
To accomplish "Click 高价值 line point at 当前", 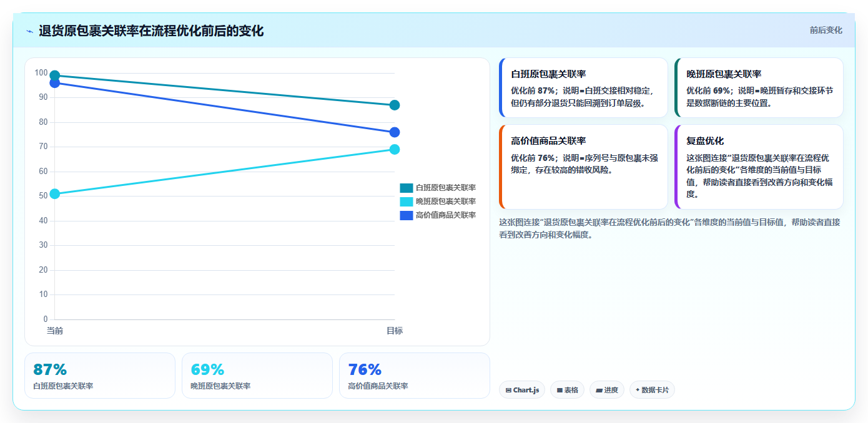I will pyautogui.click(x=55, y=83).
